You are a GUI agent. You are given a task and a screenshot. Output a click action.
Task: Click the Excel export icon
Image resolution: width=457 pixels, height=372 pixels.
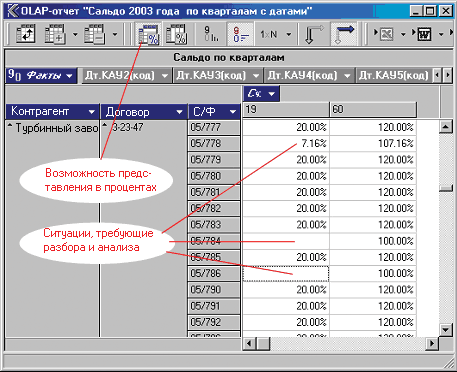[386, 34]
